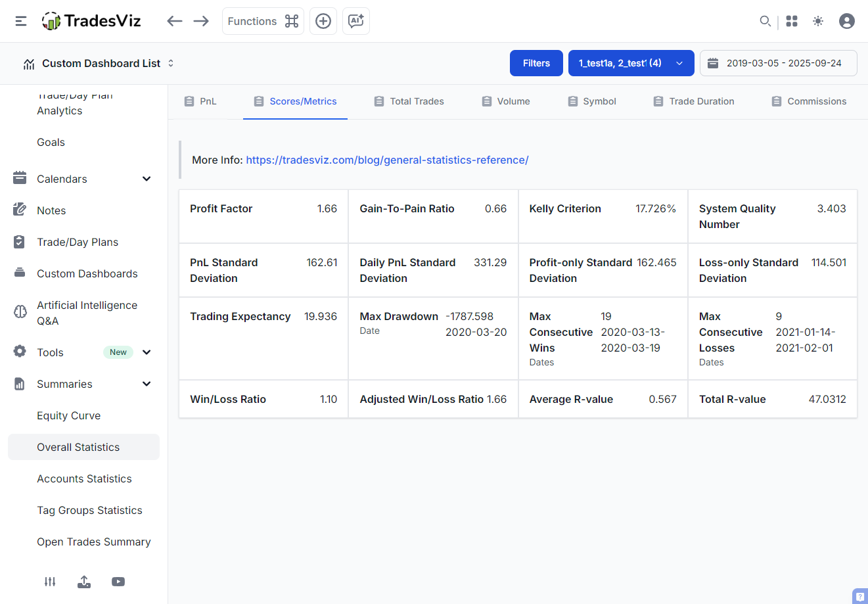Switch to the Trade Duration tab
The height and width of the screenshot is (604, 868).
point(694,101)
